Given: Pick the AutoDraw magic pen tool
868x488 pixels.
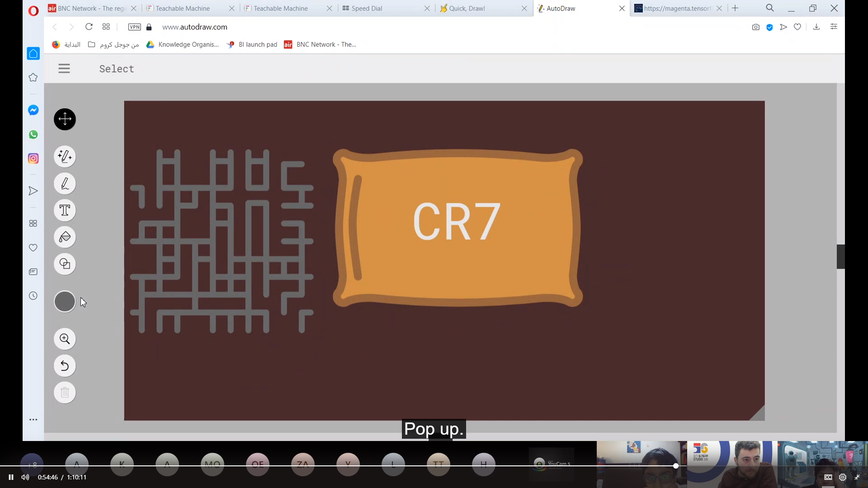Looking at the screenshot, I should [x=65, y=157].
